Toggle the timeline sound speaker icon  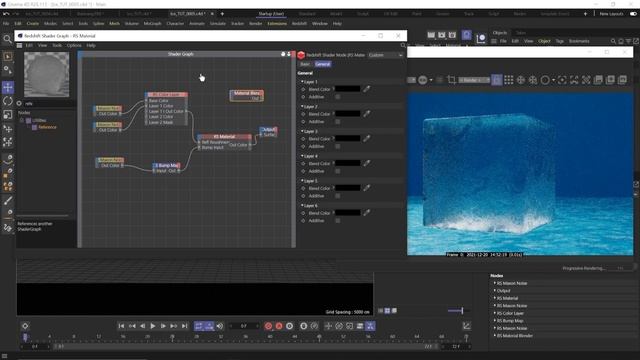click(x=220, y=326)
